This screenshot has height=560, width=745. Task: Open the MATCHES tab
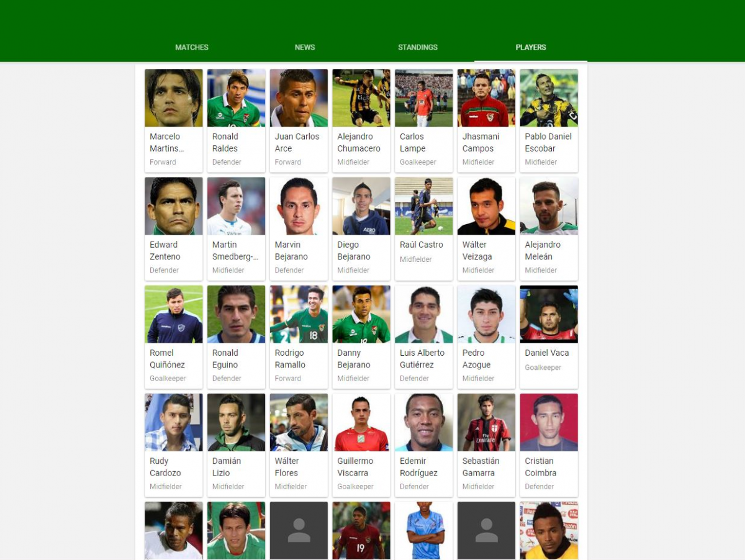click(x=192, y=47)
